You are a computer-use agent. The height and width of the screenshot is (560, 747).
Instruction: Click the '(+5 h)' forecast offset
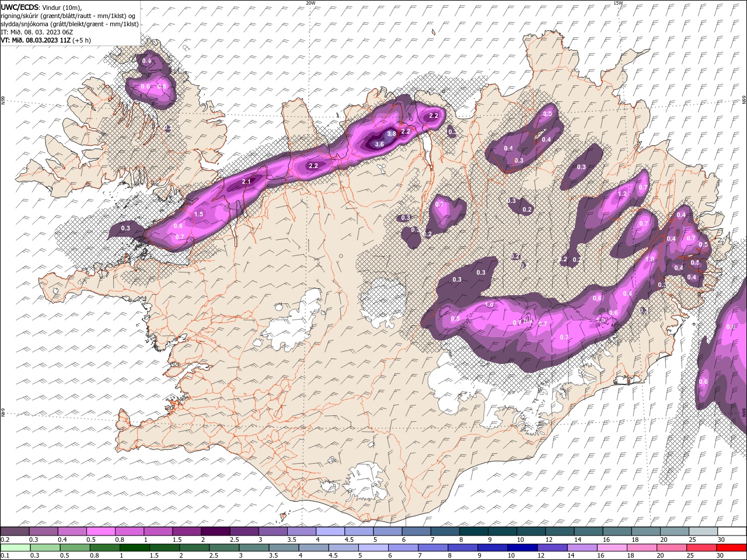click(82, 40)
